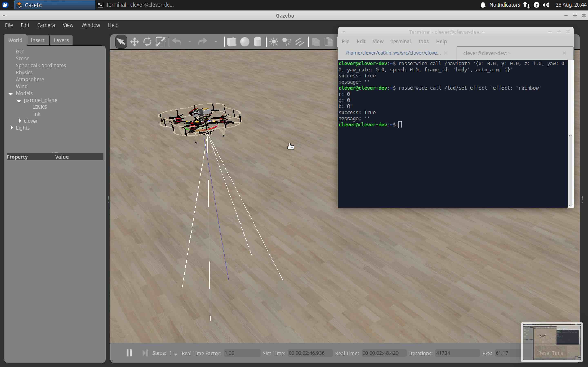Insert a sphere shape
The height and width of the screenshot is (367, 588).
coord(245,42)
